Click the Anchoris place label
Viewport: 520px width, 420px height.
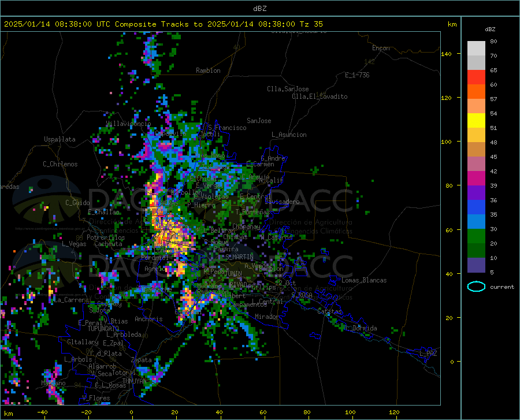point(148,319)
